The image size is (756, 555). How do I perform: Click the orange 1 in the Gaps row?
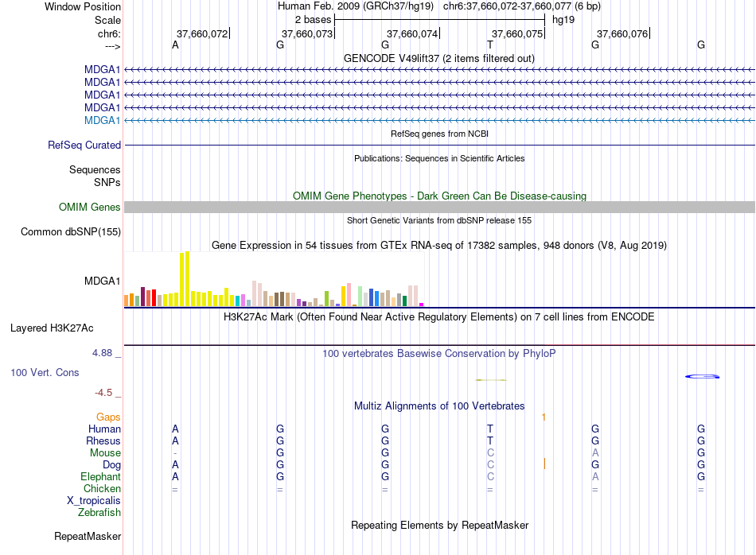pos(544,417)
